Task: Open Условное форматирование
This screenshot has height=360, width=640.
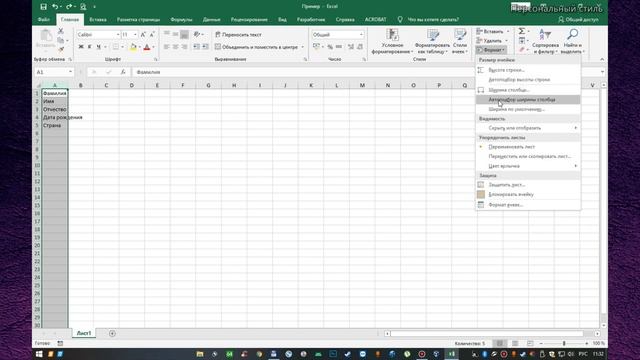Action: pos(392,41)
